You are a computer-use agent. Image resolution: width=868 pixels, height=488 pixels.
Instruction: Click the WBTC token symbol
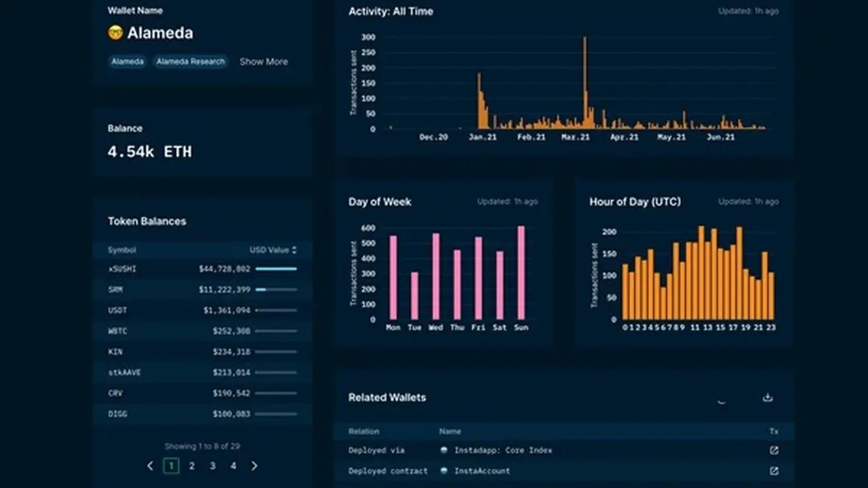coord(118,331)
